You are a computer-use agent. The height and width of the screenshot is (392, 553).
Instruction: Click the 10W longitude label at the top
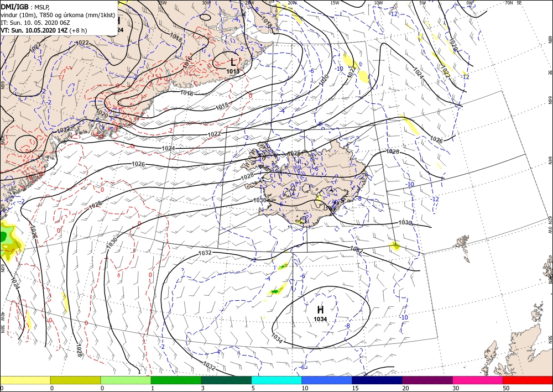point(378,3)
